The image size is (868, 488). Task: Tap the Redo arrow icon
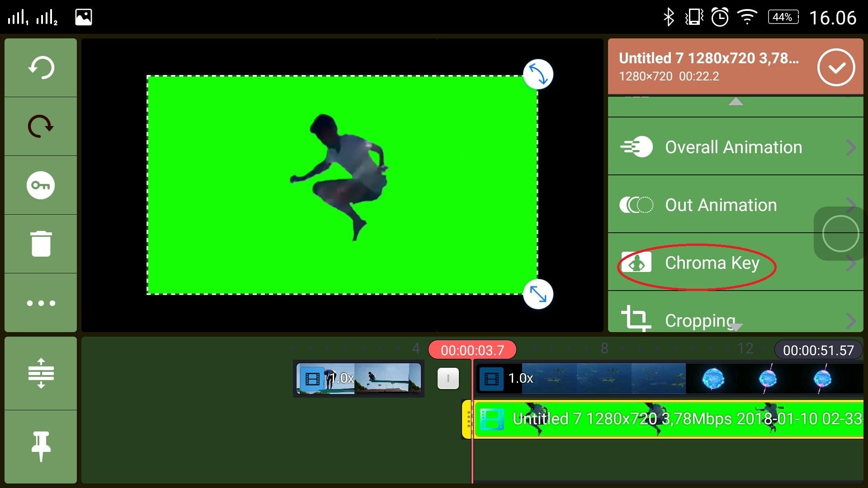[41, 126]
